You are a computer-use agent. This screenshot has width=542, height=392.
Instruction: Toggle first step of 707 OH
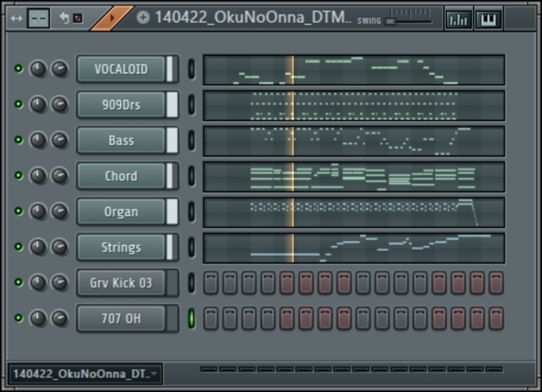pos(211,318)
